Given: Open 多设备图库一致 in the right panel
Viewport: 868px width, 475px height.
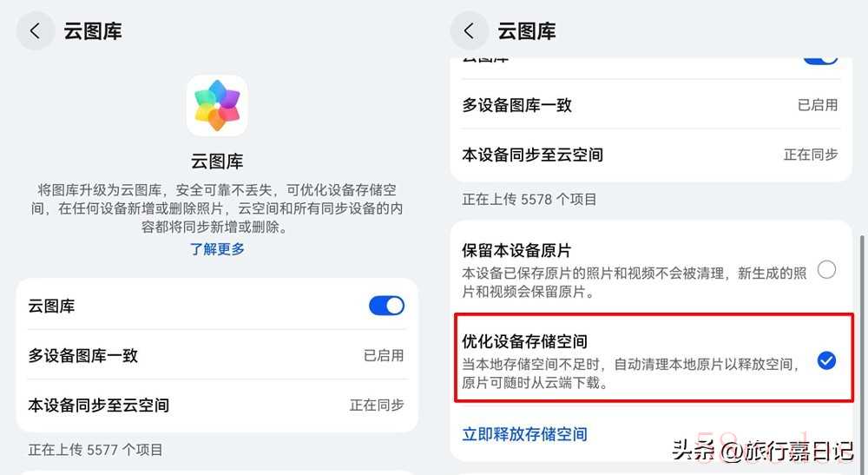Looking at the screenshot, I should coord(517,105).
